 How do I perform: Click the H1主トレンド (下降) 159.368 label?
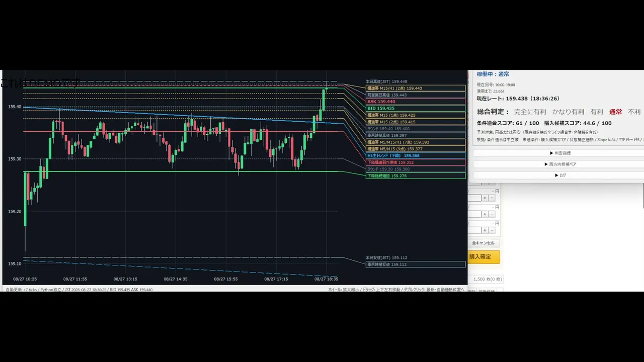coord(416,156)
